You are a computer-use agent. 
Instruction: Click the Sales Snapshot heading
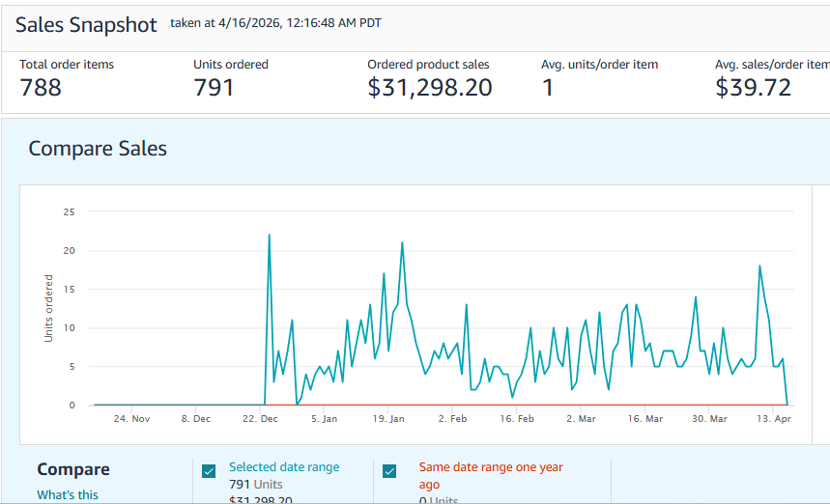[x=86, y=25]
